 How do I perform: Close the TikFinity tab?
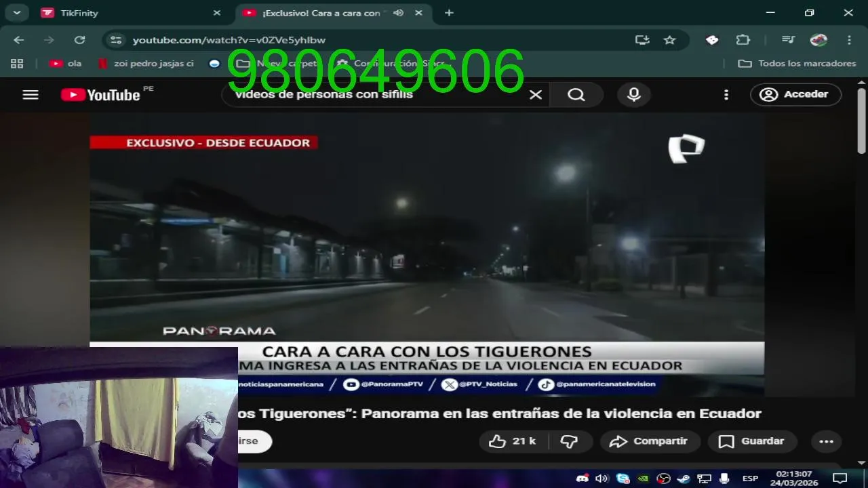[x=217, y=13]
